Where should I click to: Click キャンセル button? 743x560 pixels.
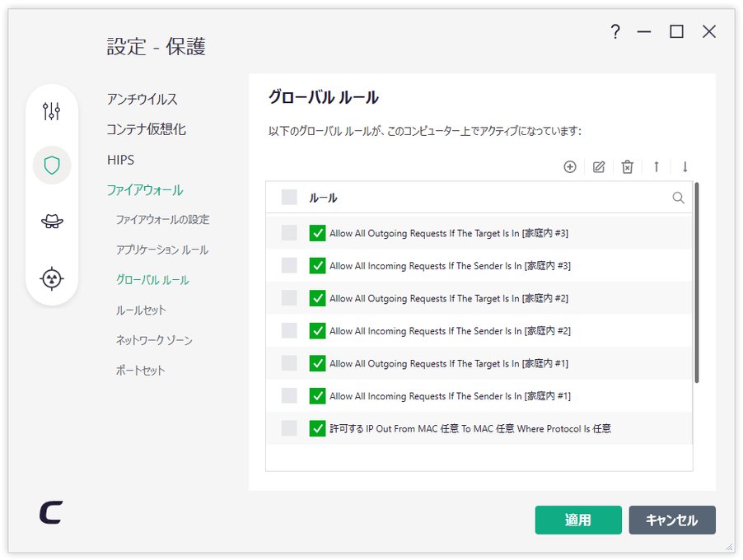[672, 520]
